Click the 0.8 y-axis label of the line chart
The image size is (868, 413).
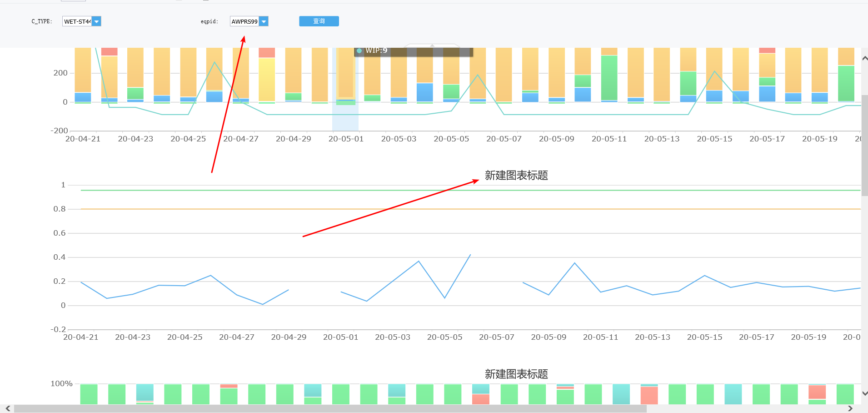tap(60, 209)
